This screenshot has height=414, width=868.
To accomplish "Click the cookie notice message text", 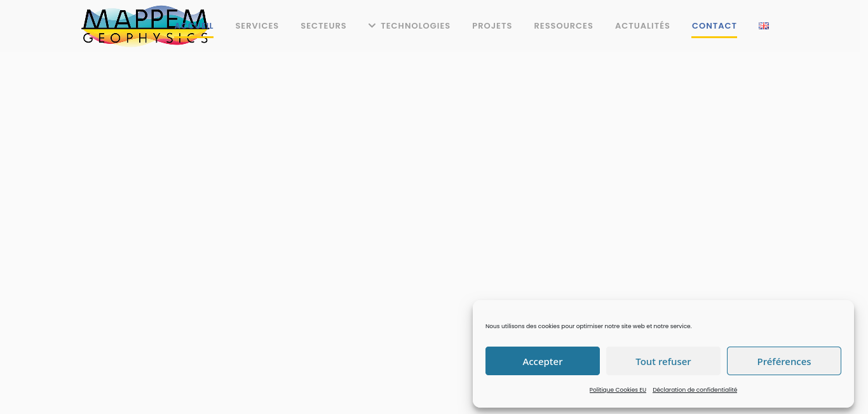I will tap(588, 326).
